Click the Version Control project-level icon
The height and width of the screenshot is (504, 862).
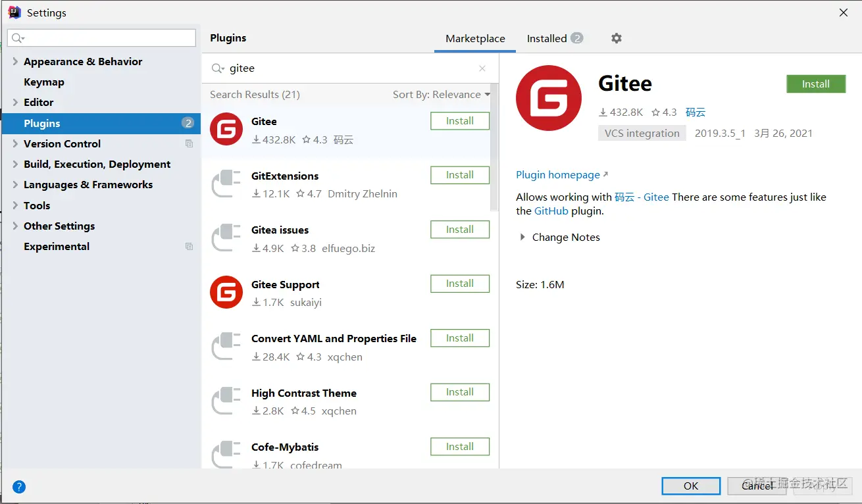click(189, 143)
